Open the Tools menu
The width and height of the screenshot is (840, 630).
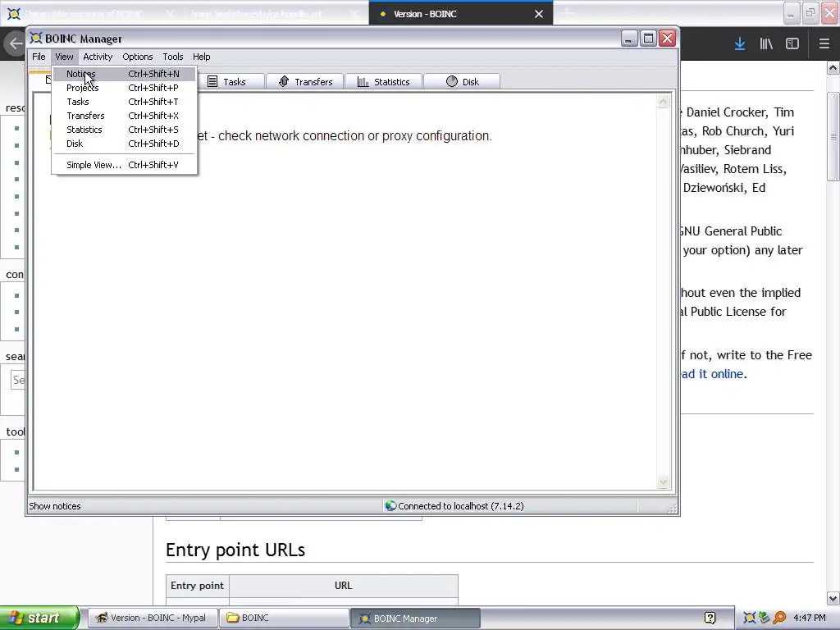coord(172,57)
